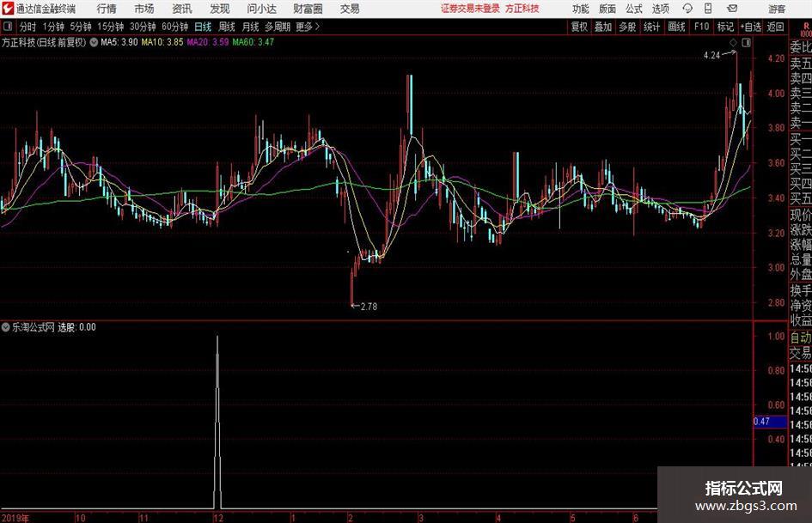Open the F10 company info button
Viewport: 812px width, 523px height.
click(701, 27)
